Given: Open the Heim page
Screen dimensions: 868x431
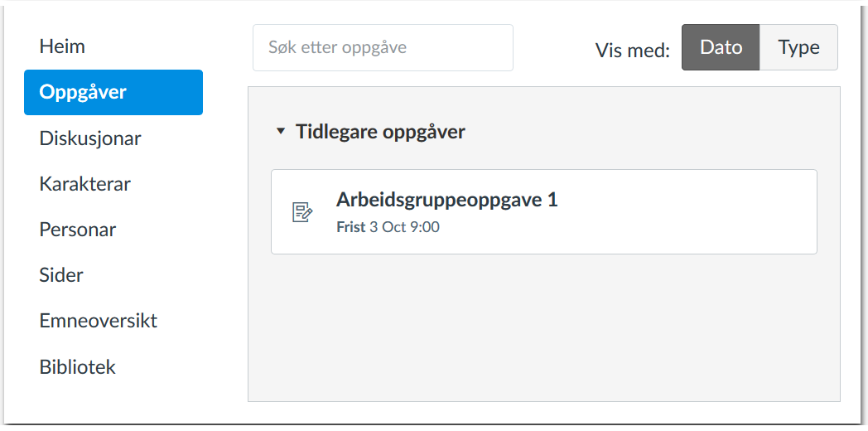Looking at the screenshot, I should pyautogui.click(x=62, y=46).
